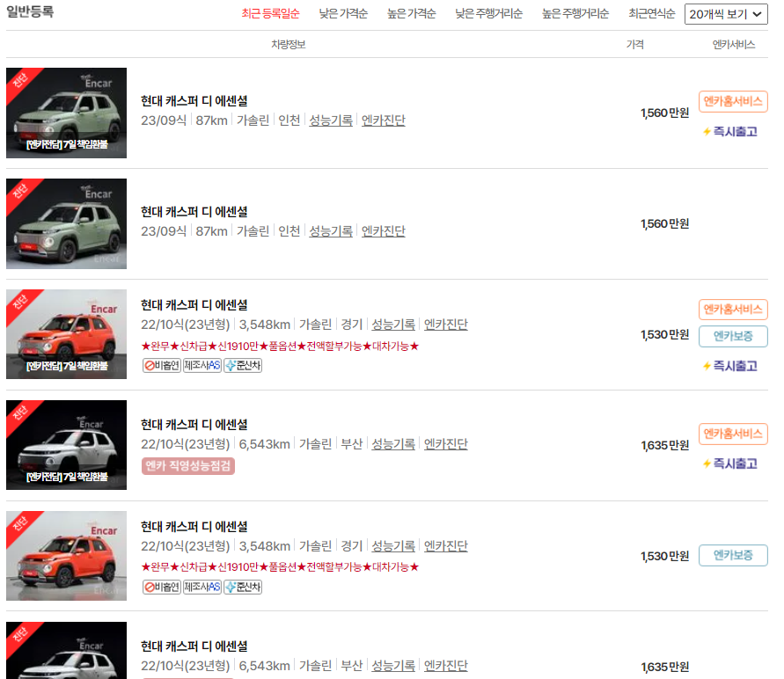Sort by 낮은 가격순
The image size is (784, 679).
coord(343,13)
